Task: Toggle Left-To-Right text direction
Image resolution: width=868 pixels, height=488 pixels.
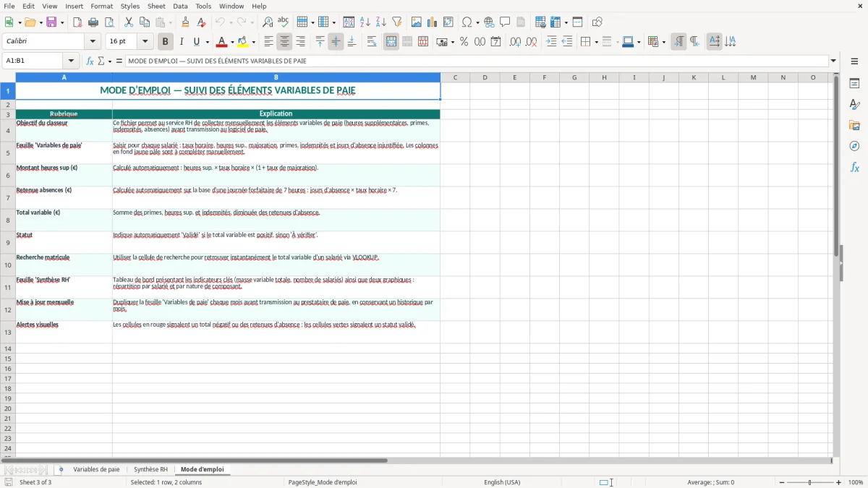Action: [678, 42]
